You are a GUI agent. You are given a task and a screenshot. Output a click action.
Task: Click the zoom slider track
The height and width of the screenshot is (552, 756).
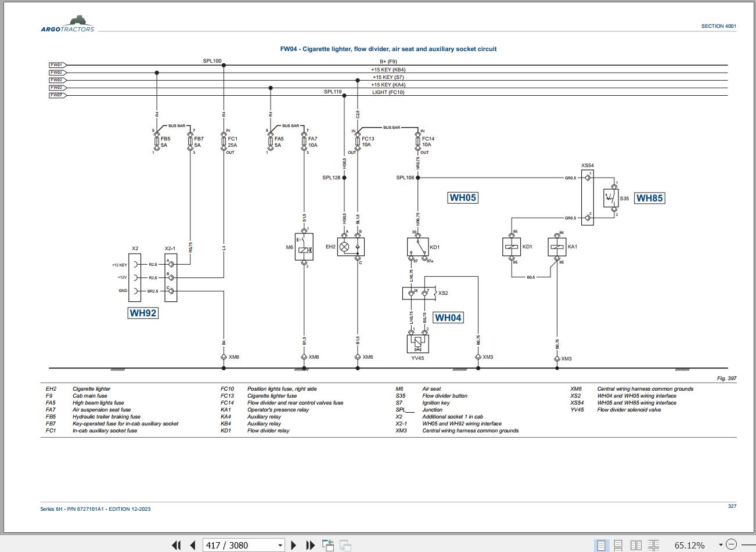747,544
